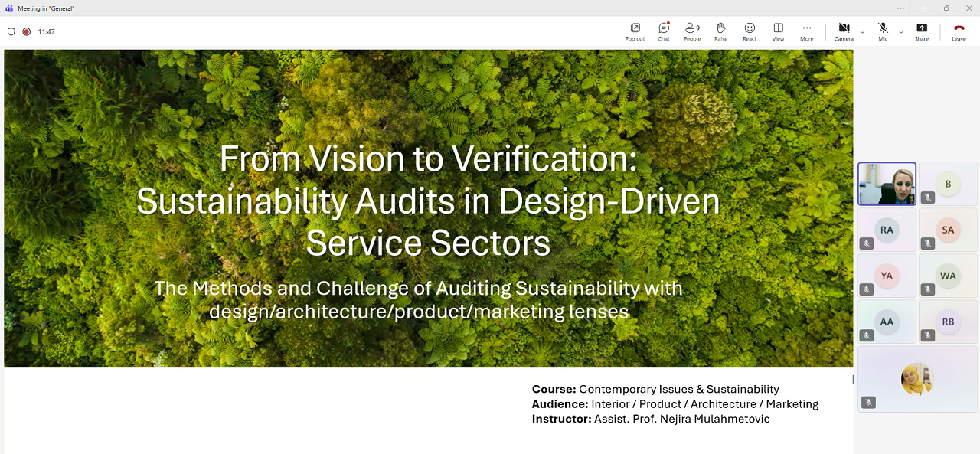
Task: Show the People participants list
Action: click(x=692, y=31)
